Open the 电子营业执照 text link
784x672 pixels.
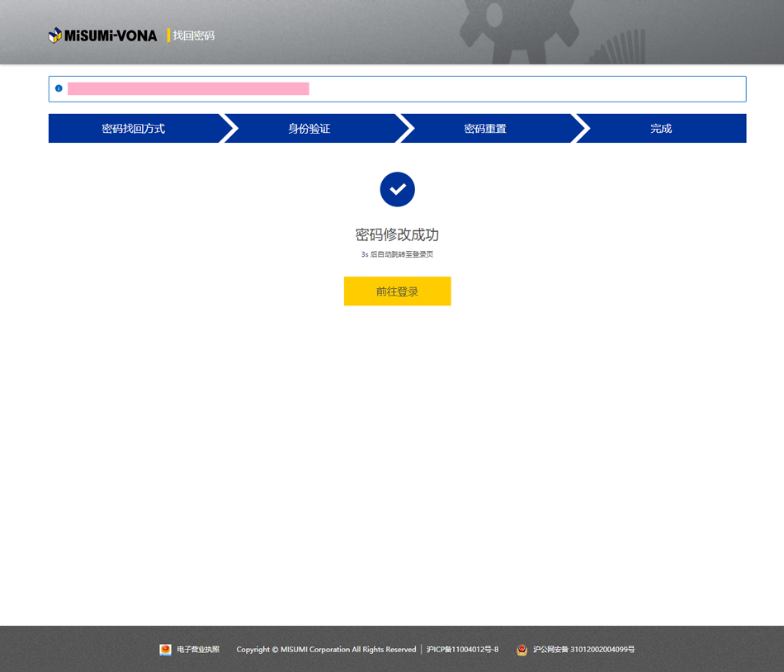(198, 650)
